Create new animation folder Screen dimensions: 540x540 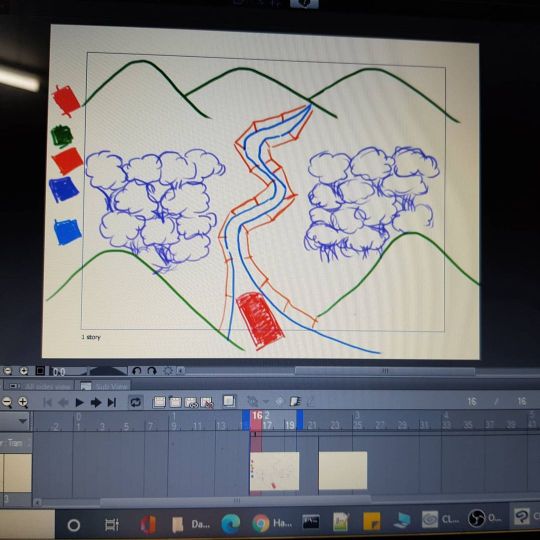[159, 402]
